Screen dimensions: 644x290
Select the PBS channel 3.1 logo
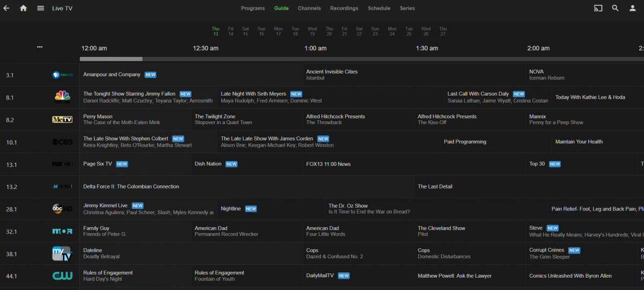62,75
